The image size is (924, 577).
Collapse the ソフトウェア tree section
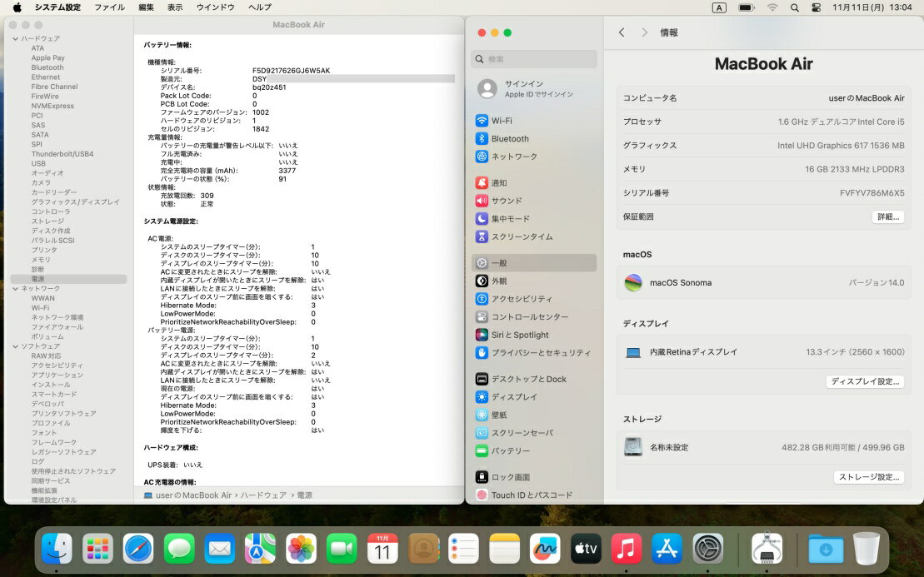pyautogui.click(x=15, y=346)
